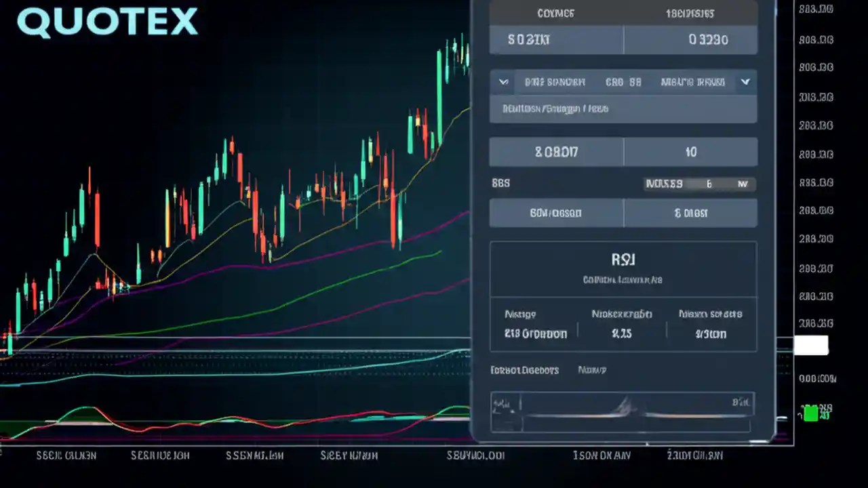Viewport: 868px width, 488px height.
Task: Click the leftmost date label on the bottom axis
Action: [65, 455]
